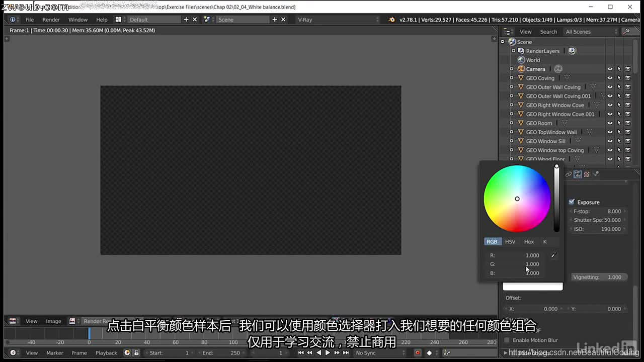Click mesh data icon beside GEO Coving
The width and height of the screenshot is (644, 362).
[567, 78]
